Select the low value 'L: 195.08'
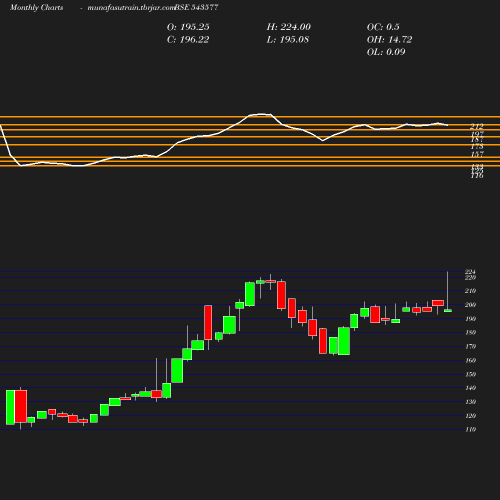This screenshot has width=500, height=500. pos(288,40)
